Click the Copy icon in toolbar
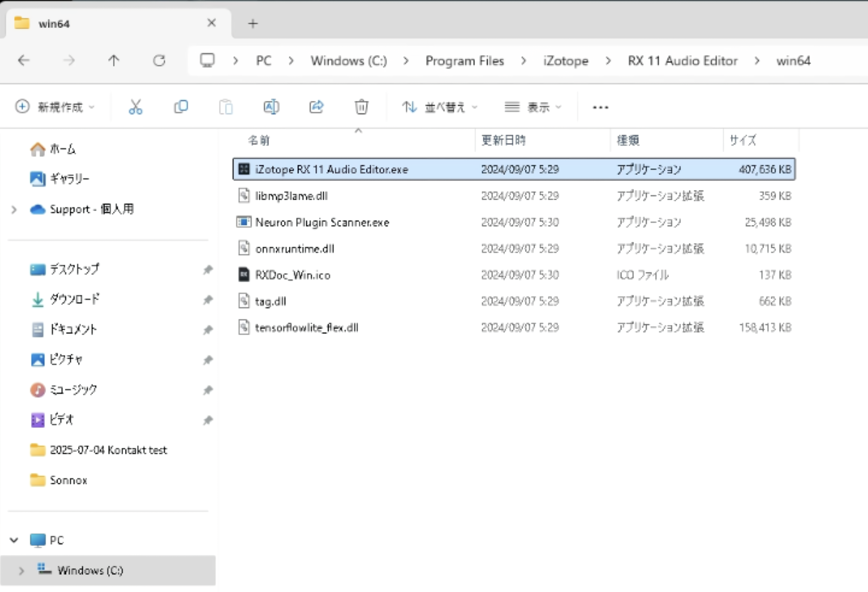 tap(181, 107)
